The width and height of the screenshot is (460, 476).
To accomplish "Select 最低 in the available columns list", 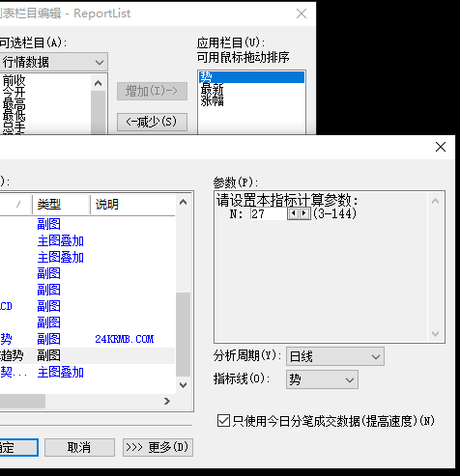I will [x=14, y=116].
